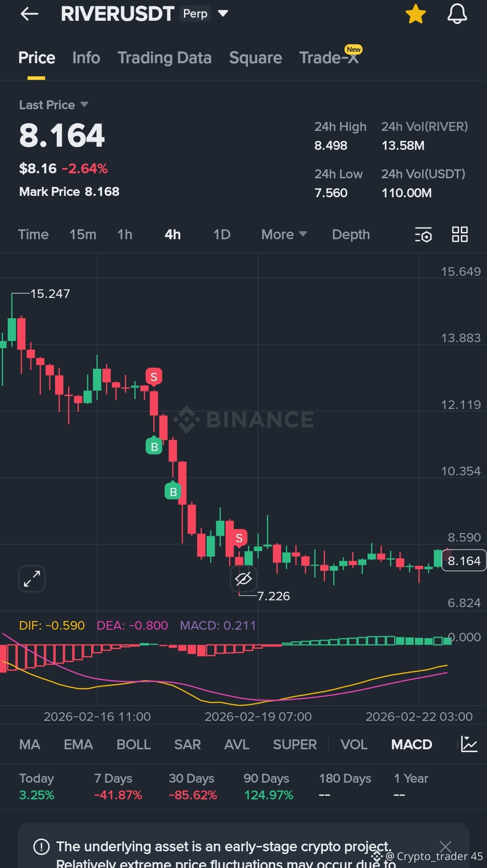Tap the 7.226 low price label
487x868 pixels.
point(273,596)
